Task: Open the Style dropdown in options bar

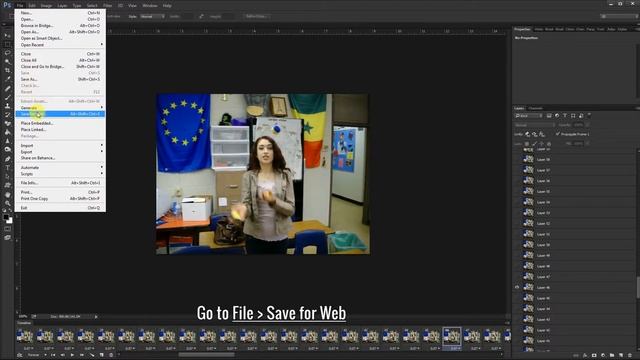Action: point(152,16)
